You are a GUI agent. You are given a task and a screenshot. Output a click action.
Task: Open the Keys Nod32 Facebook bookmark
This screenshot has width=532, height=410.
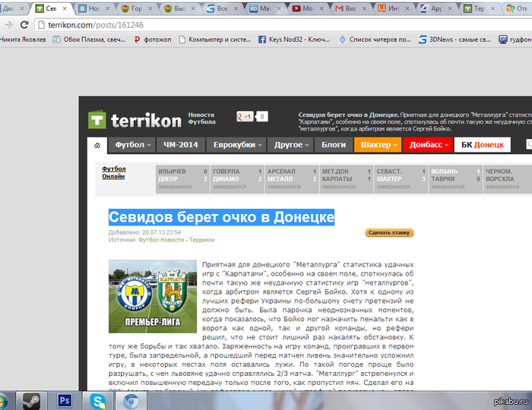point(295,39)
